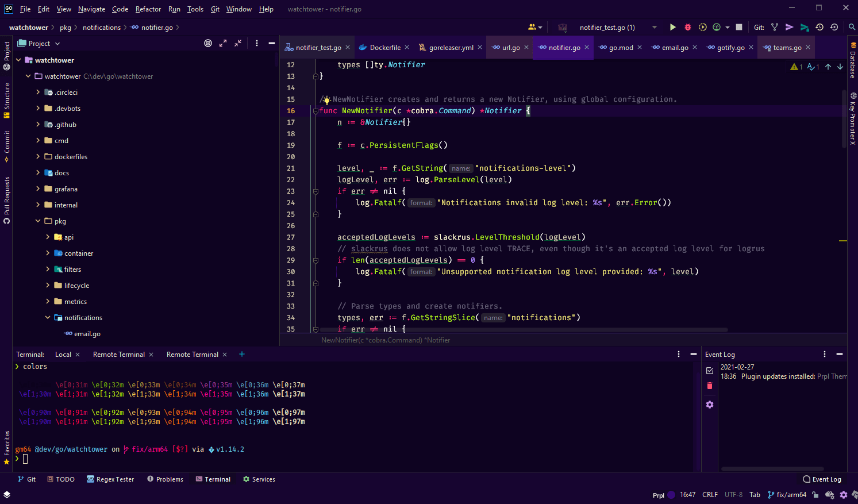This screenshot has height=504, width=858.
Task: Switch to the Dockerfile tab
Action: (386, 47)
